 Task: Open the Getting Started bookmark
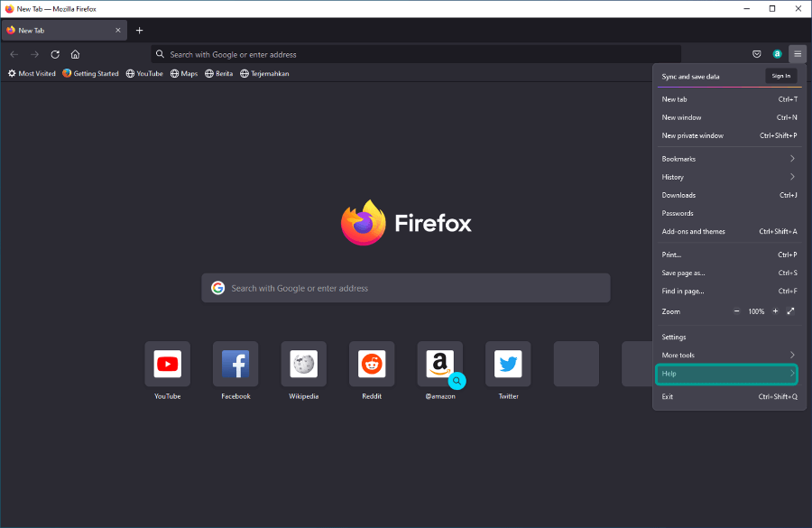click(x=90, y=74)
